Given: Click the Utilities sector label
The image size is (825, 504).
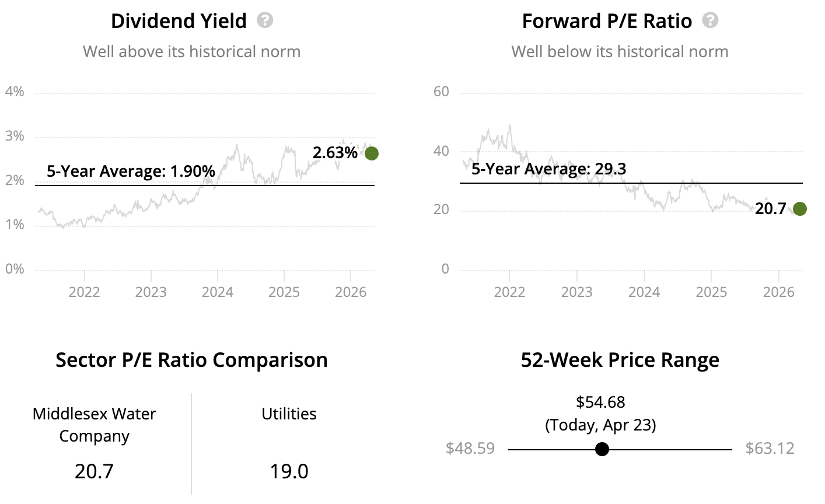Looking at the screenshot, I should click(289, 414).
